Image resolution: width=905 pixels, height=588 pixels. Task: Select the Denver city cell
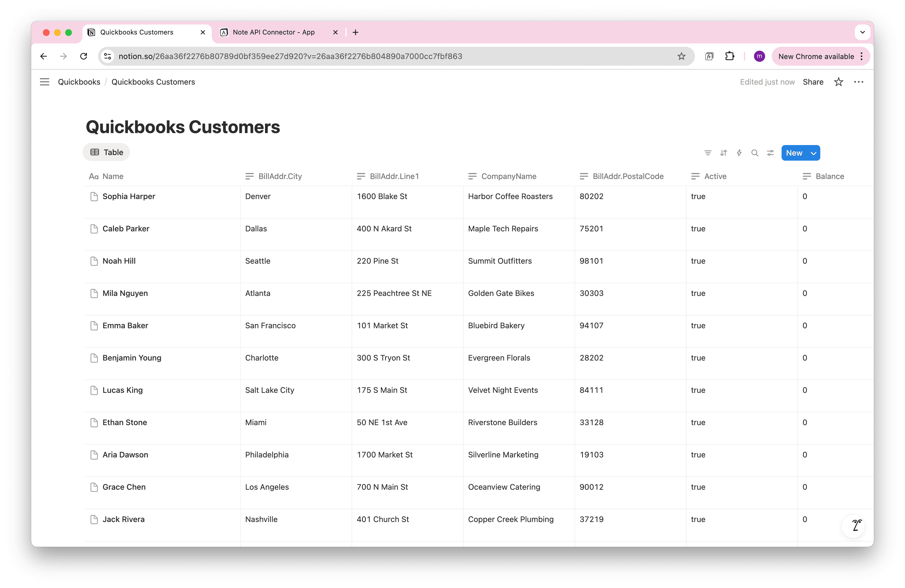(x=296, y=202)
